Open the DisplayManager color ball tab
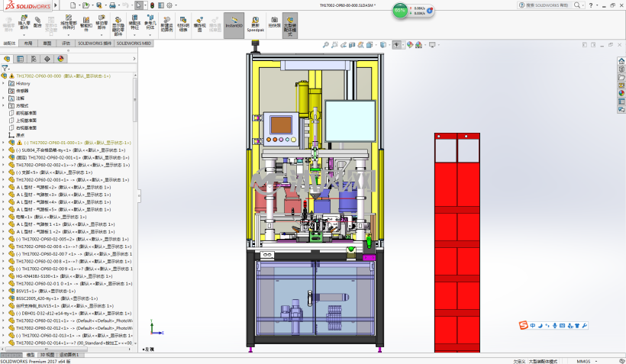626x364 pixels. pyautogui.click(x=60, y=59)
